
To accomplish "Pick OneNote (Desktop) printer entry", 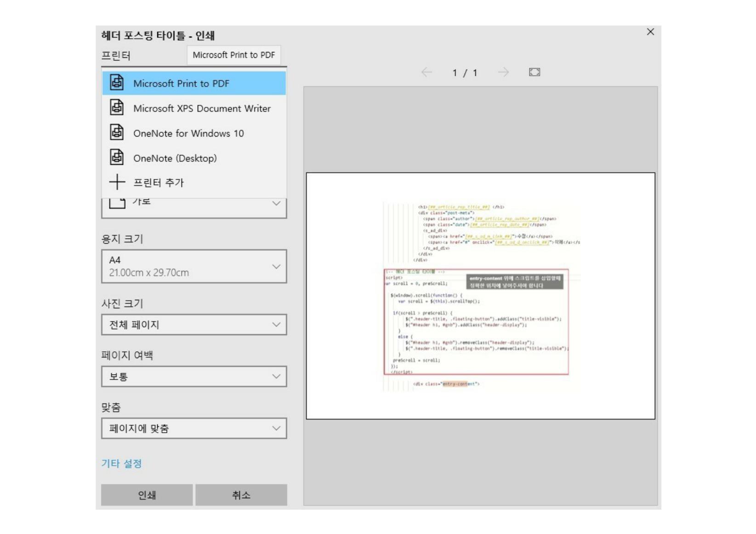I will click(194, 157).
